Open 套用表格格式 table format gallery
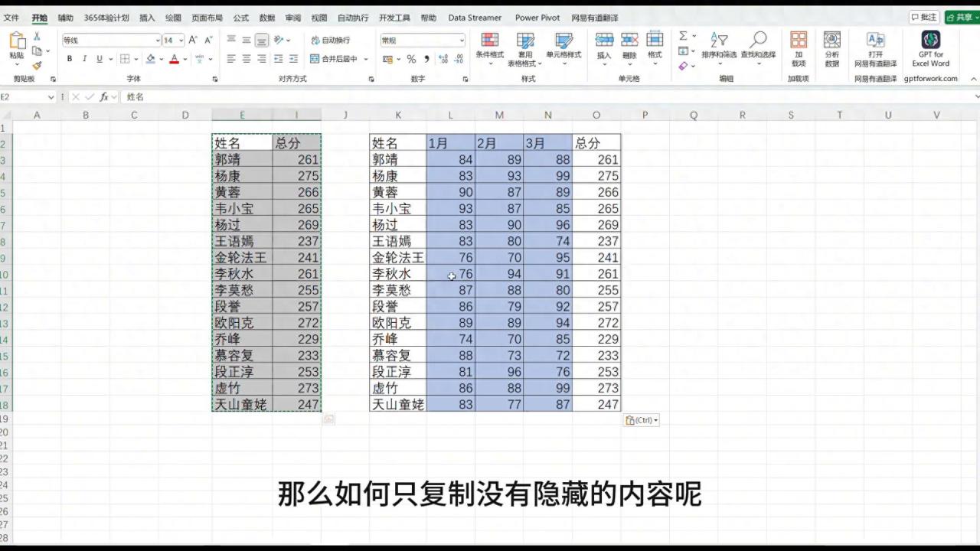 coord(525,49)
